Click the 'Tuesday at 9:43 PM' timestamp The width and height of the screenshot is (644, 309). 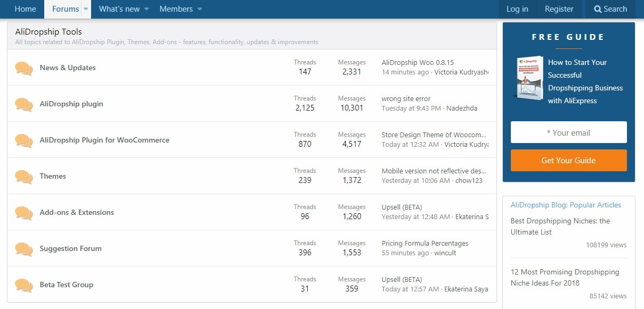[411, 108]
